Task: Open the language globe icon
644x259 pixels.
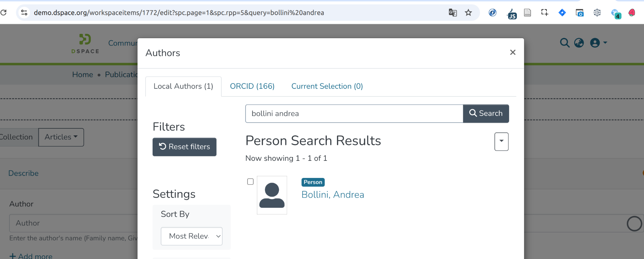Action: point(579,43)
